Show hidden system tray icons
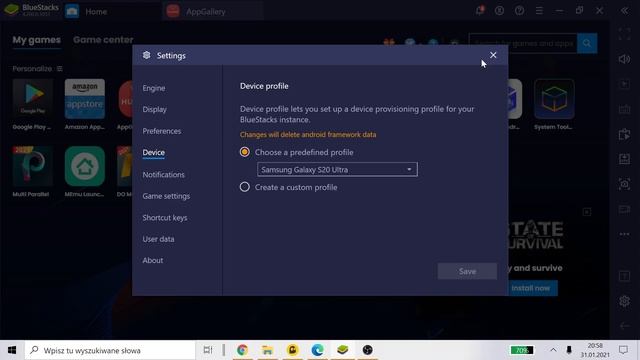This screenshot has width=640, height=360. coord(553,350)
